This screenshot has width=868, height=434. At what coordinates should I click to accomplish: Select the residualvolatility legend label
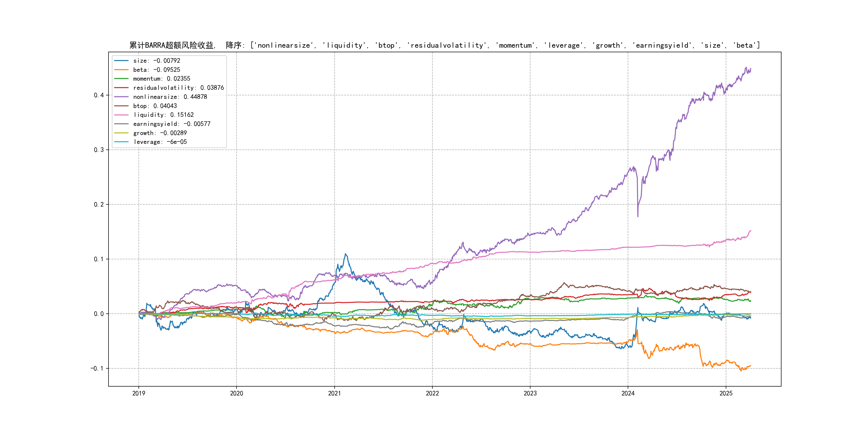[178, 88]
